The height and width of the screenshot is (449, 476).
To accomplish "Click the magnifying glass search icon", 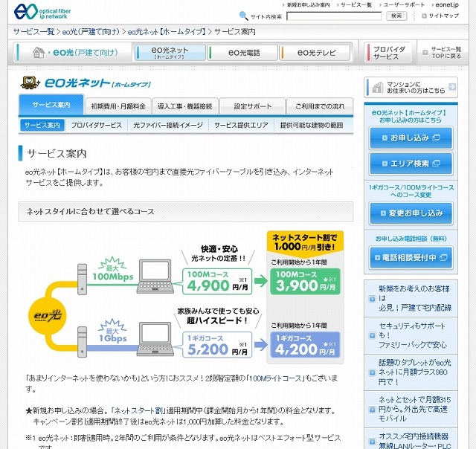I will tap(243, 16).
